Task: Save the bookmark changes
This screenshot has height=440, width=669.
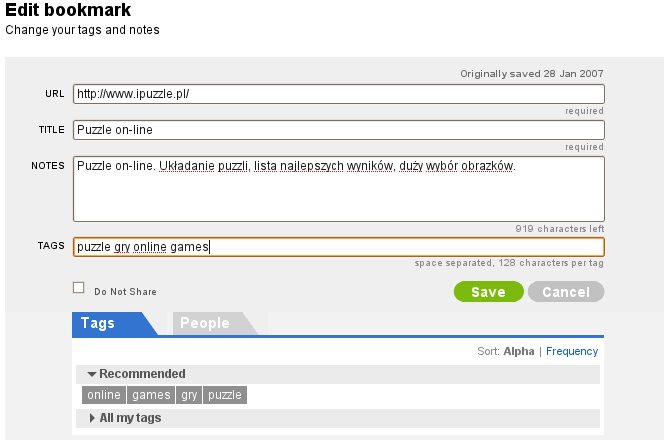Action: (x=489, y=292)
